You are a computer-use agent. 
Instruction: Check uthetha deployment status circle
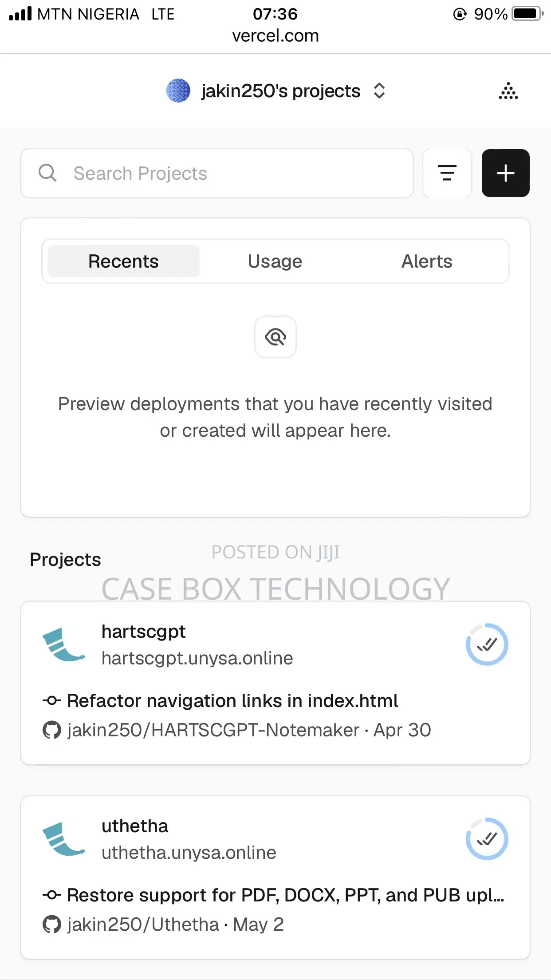(x=487, y=839)
